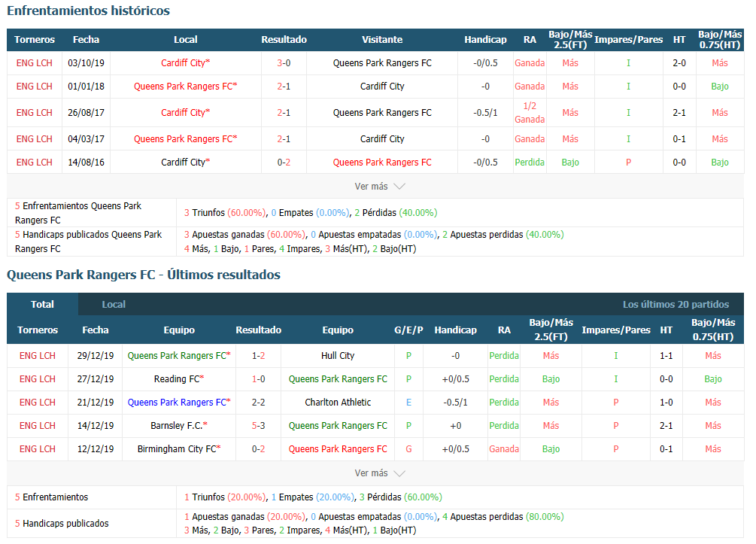
Task: Open Queens Park Rangers FC link dated 21/12/19
Action: [x=179, y=403]
